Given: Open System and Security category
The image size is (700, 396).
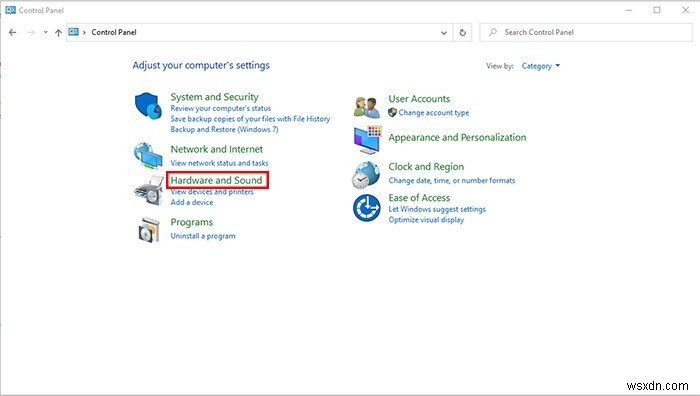Looking at the screenshot, I should (x=214, y=97).
